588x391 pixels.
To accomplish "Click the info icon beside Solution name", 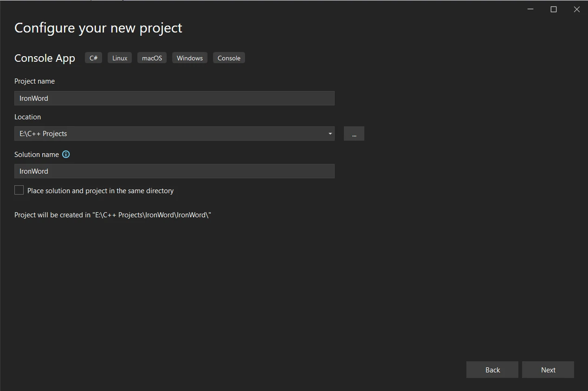I will point(66,154).
